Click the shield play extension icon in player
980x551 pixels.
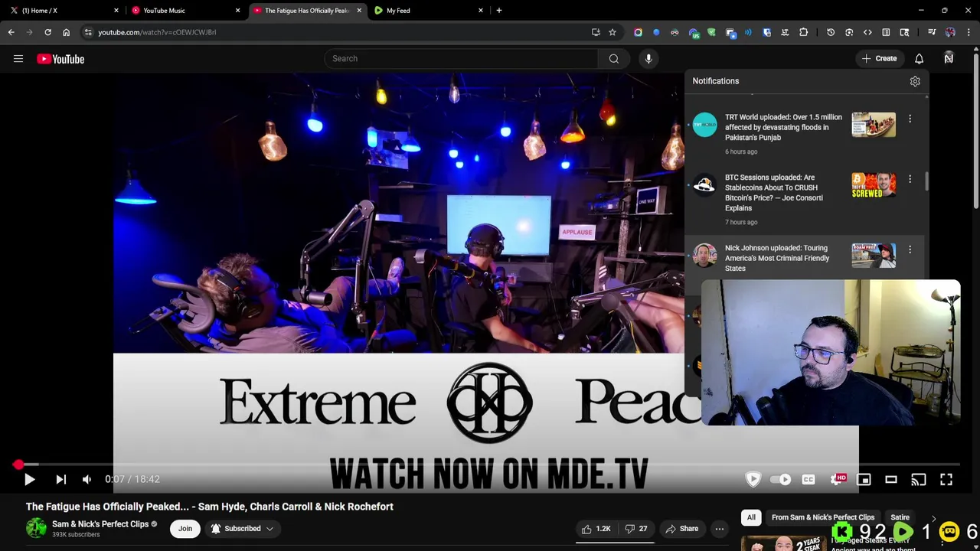tap(753, 479)
